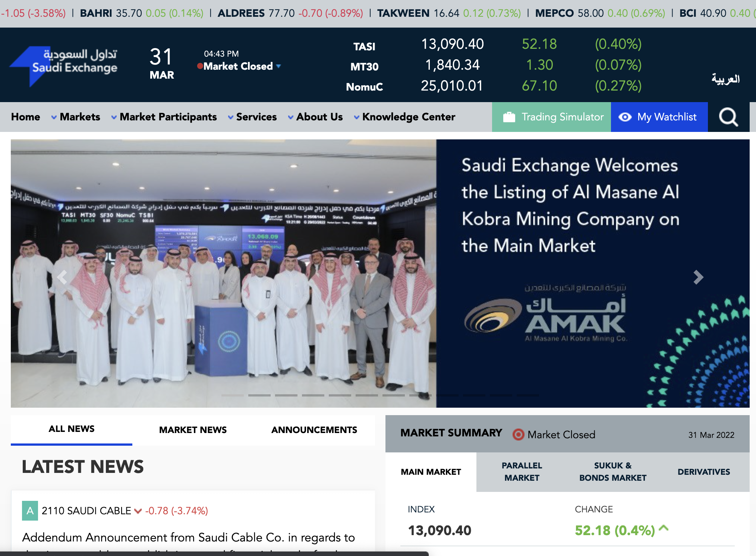Screen dimensions: 756x556
Task: Go to previous carousel slide arrow
Action: pyautogui.click(x=62, y=277)
